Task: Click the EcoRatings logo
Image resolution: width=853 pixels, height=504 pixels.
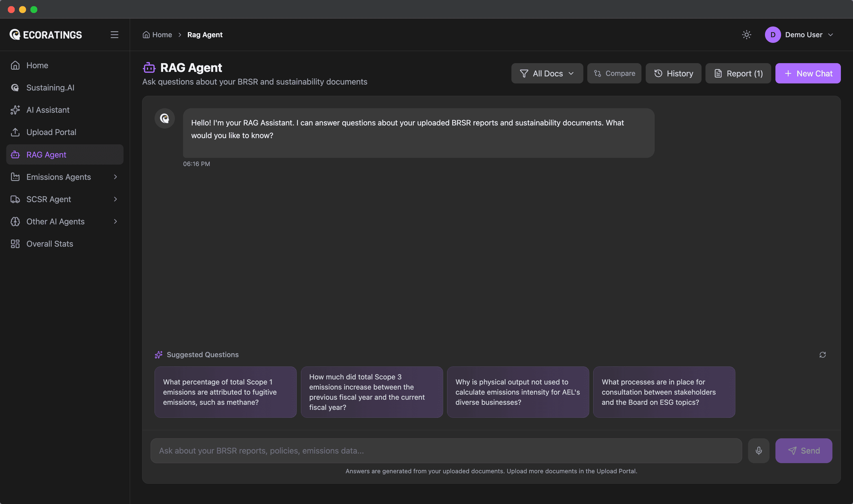Action: [x=46, y=35]
